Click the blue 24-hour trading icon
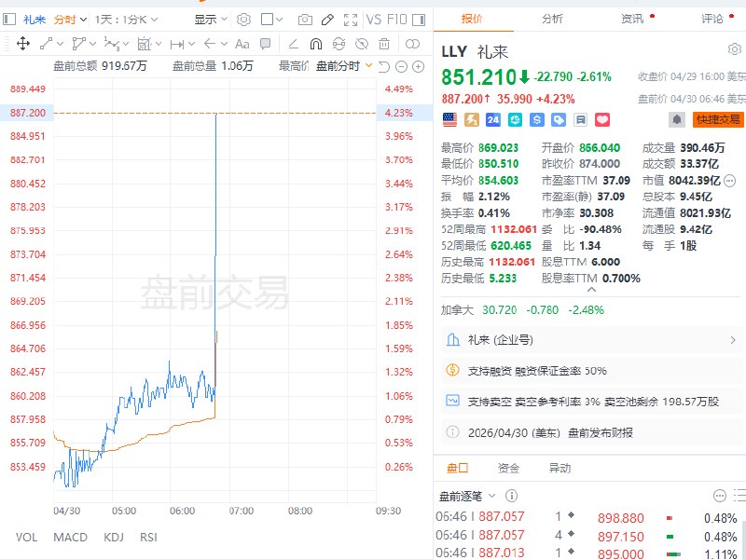Viewport: 746px width, 560px height. tap(493, 119)
